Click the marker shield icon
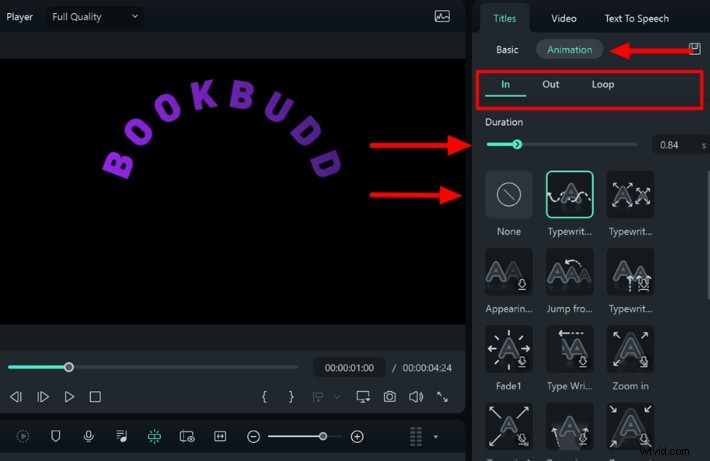Viewport: 710px width, 461px height. (x=56, y=436)
